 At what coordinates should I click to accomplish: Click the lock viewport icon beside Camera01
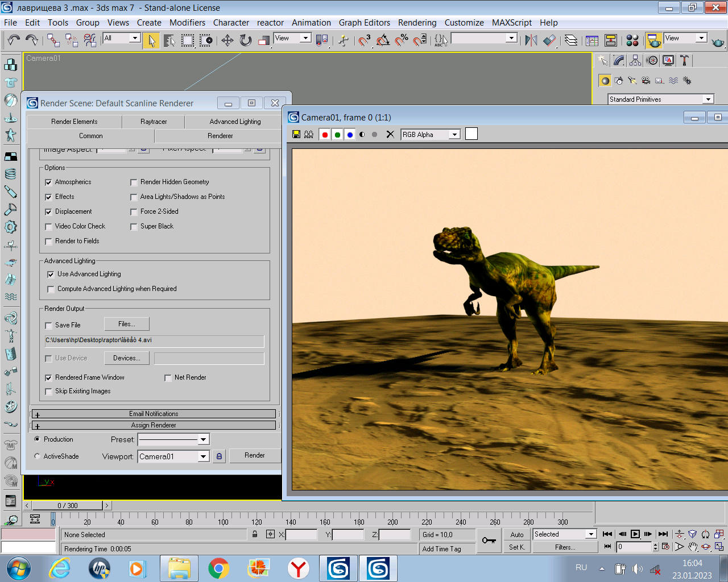(x=219, y=456)
